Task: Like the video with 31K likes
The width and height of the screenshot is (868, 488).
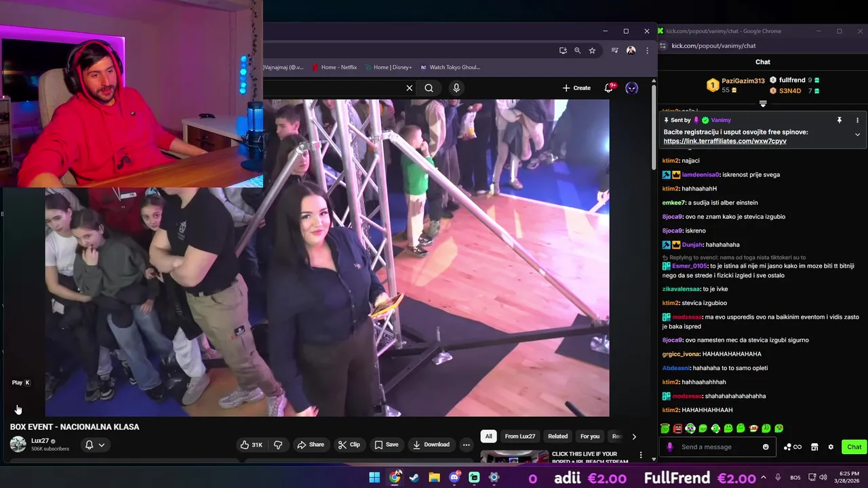Action: (251, 445)
